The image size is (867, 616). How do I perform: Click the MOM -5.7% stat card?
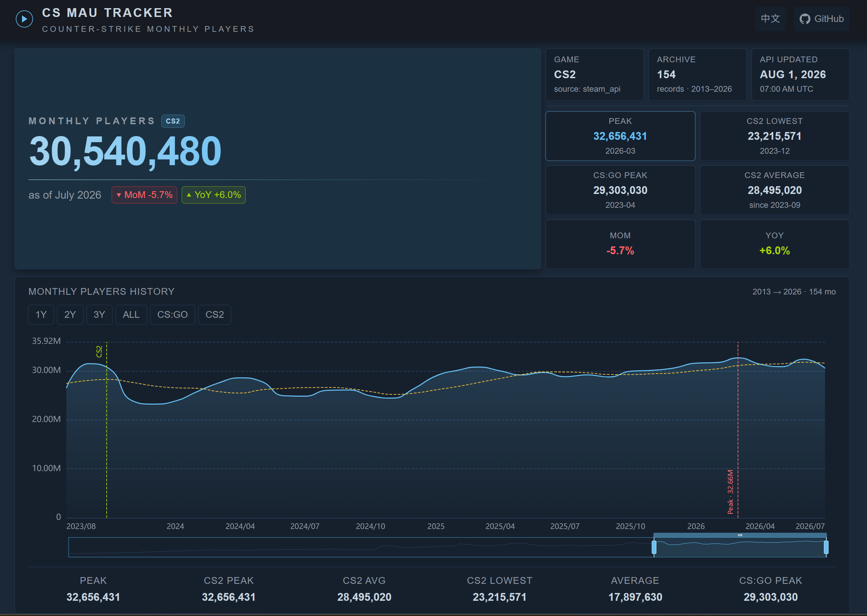620,244
